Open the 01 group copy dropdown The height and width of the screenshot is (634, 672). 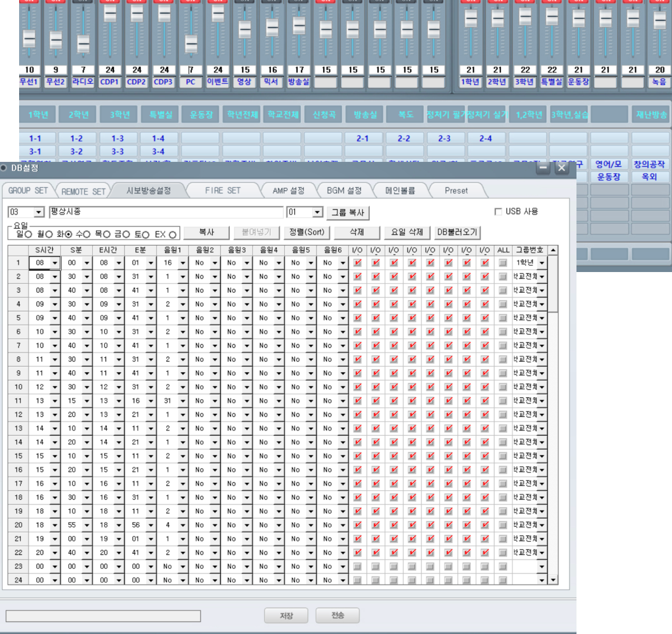click(x=317, y=212)
